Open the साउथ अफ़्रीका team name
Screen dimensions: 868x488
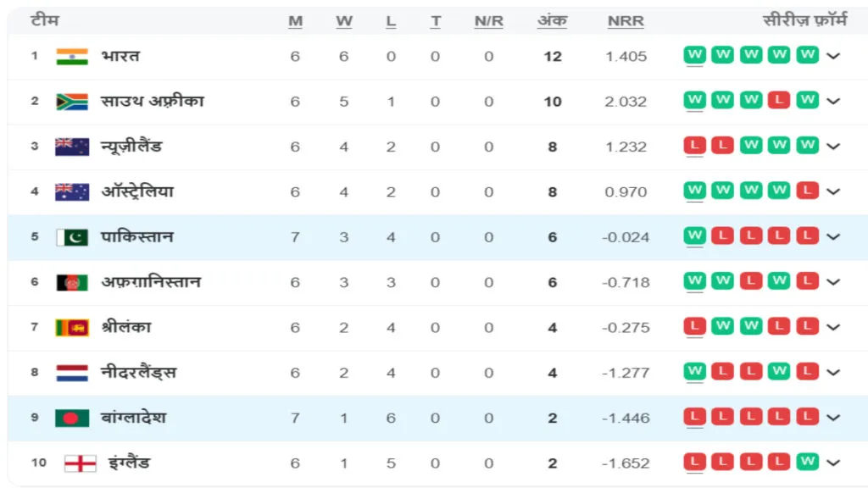(153, 102)
